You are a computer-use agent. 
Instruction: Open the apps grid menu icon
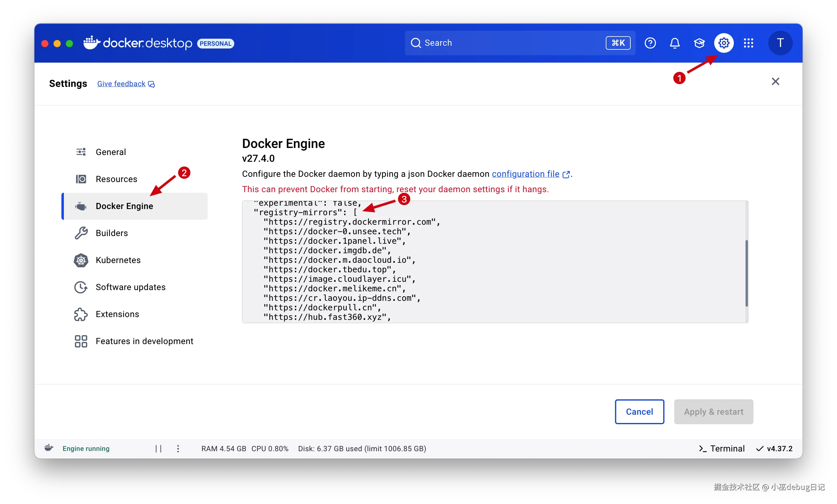coord(748,43)
